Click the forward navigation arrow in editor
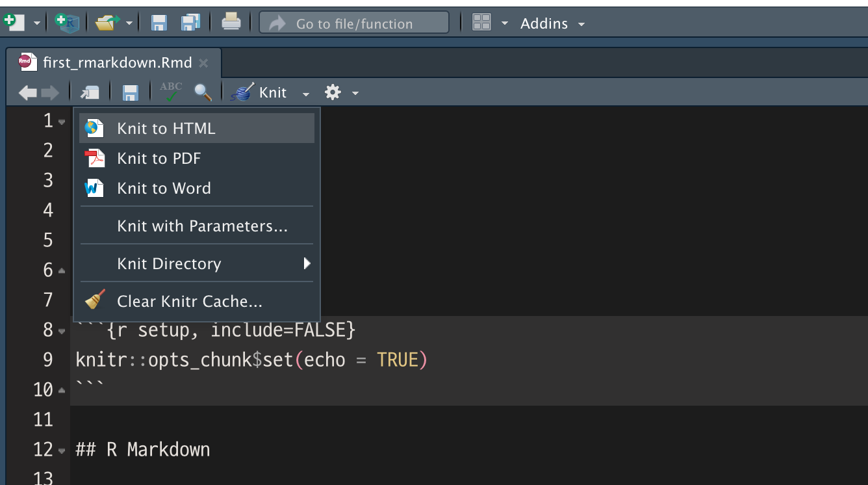Screen dimensions: 868x485 coord(49,93)
